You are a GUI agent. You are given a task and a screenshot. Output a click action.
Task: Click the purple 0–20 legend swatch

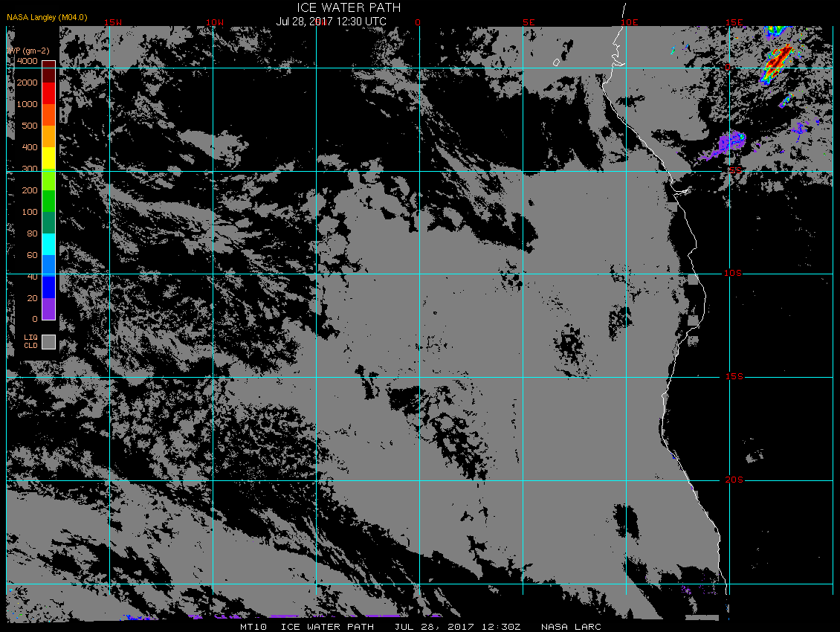pyautogui.click(x=49, y=309)
